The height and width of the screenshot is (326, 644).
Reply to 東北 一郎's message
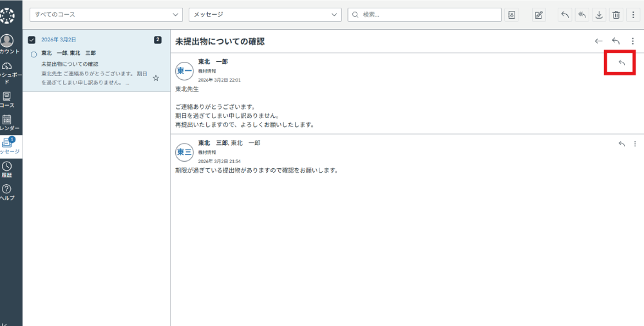[622, 62]
